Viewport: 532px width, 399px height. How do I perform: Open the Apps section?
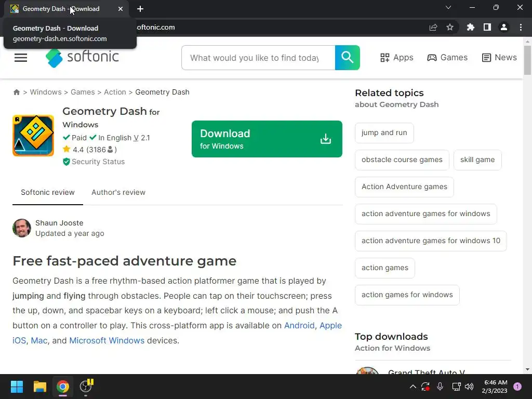(396, 58)
